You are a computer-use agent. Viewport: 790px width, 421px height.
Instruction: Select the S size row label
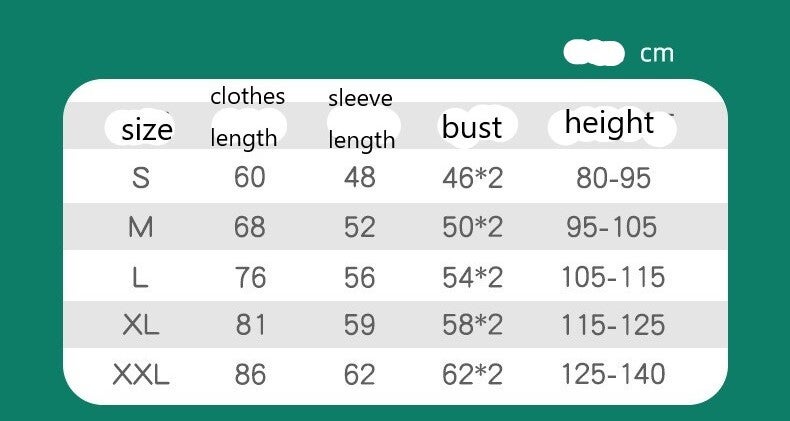click(x=141, y=178)
